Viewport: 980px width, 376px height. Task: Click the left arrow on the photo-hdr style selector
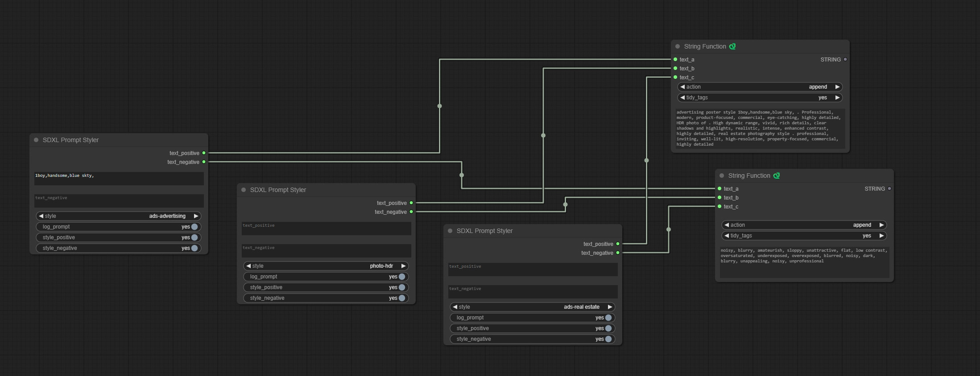248,266
